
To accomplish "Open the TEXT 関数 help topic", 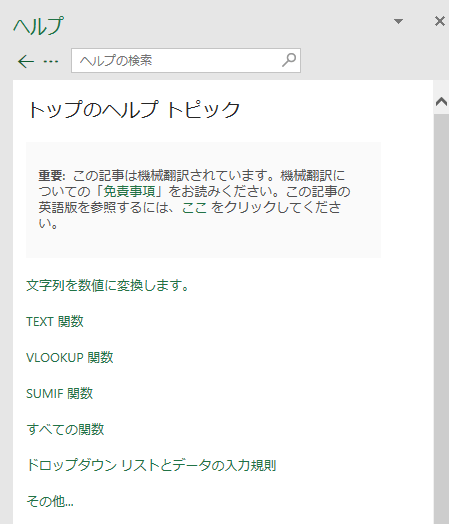I will tap(55, 321).
